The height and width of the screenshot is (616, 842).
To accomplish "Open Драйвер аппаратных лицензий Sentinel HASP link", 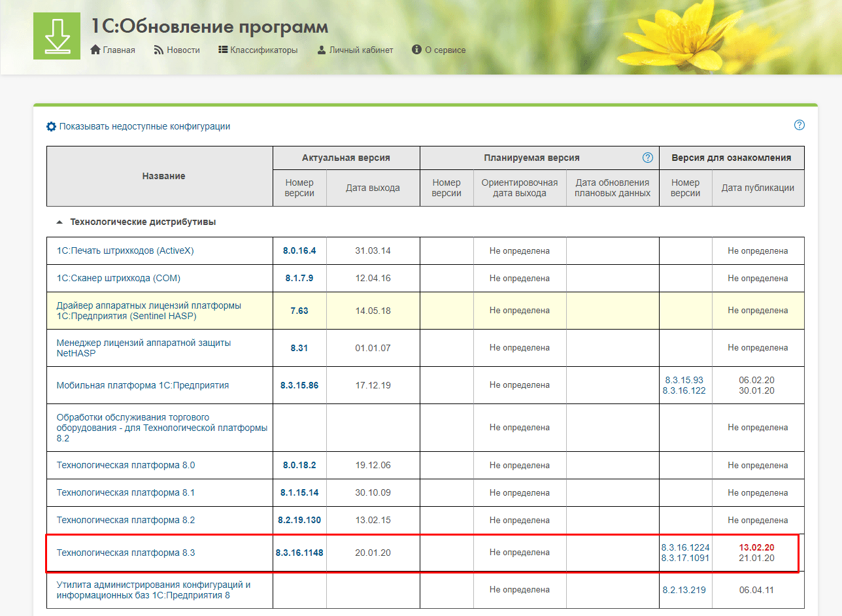I will point(149,311).
